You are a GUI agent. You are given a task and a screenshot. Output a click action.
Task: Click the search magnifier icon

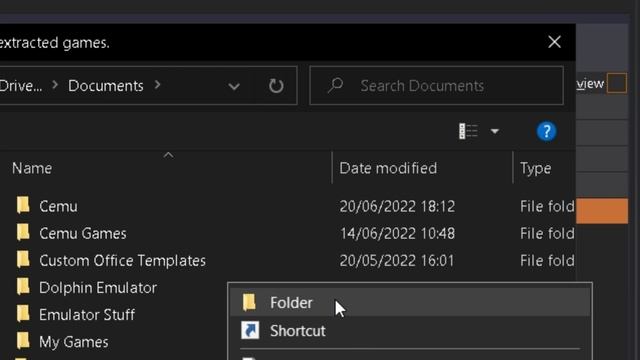[x=335, y=85]
